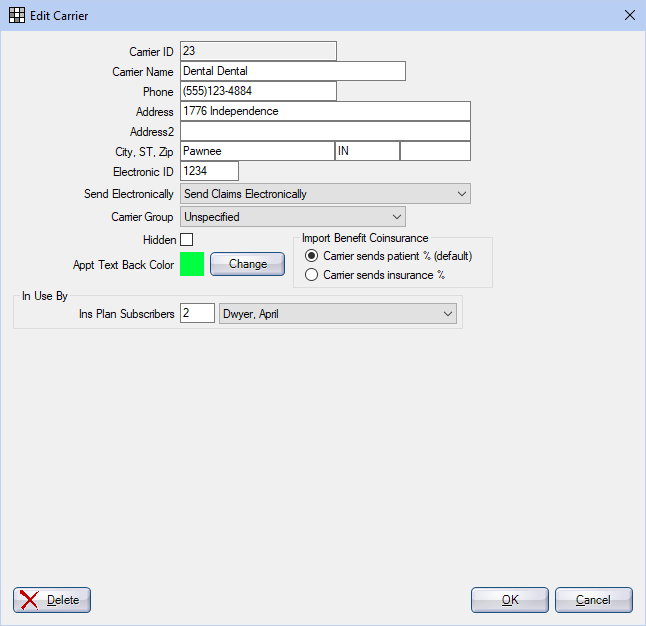
Task: Click the empty Address2 field
Action: (x=325, y=131)
